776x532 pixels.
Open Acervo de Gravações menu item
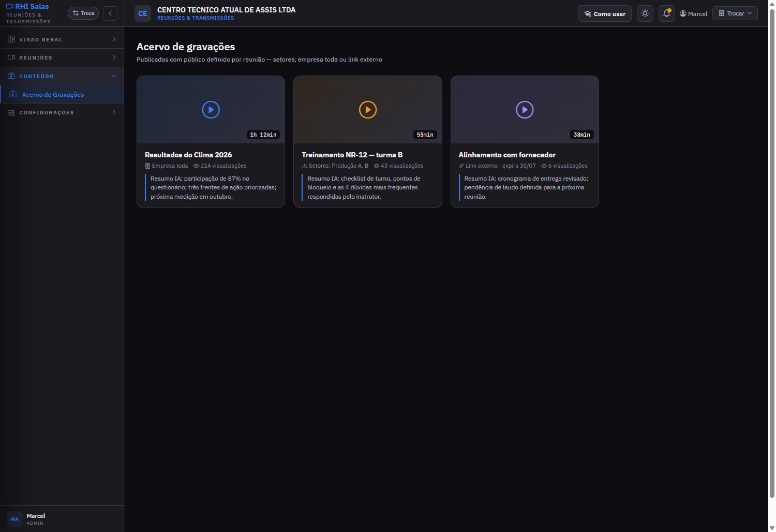[x=62, y=95]
